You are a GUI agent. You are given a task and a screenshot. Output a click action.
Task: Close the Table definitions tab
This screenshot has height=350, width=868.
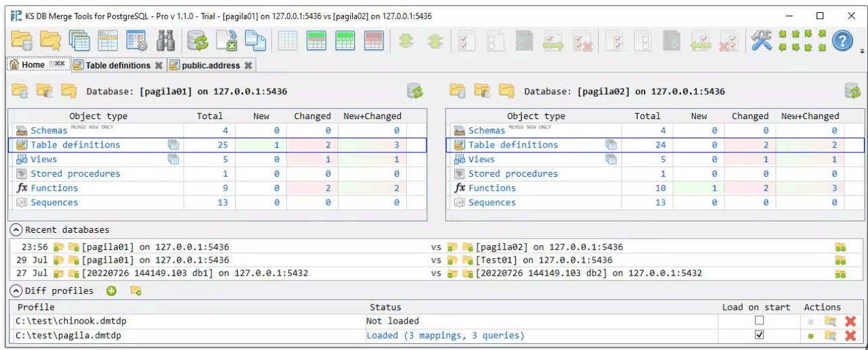(158, 66)
